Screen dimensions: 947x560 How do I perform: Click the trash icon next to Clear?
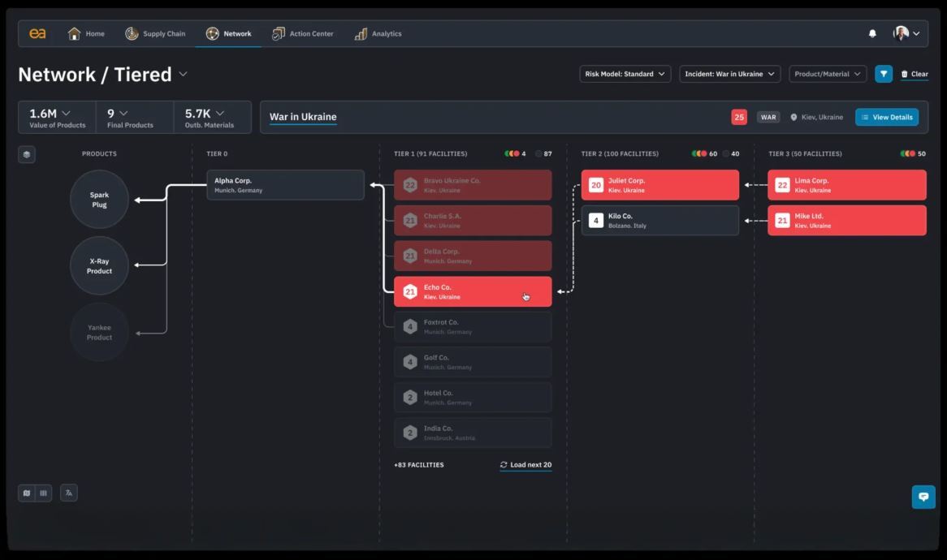904,74
